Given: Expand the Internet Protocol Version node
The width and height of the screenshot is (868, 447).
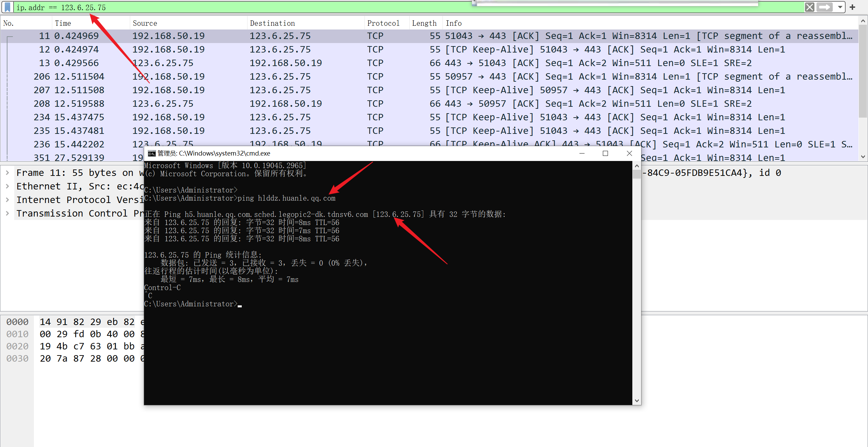Looking at the screenshot, I should tap(7, 200).
